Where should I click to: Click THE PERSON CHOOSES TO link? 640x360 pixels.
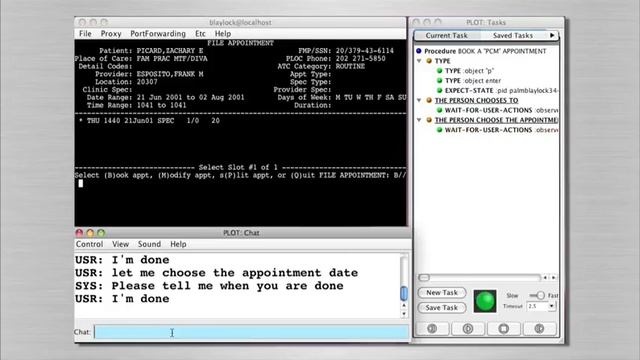pos(476,100)
